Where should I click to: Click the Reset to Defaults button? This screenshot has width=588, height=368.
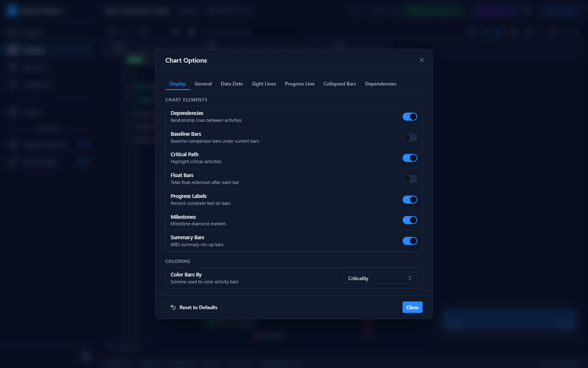click(194, 307)
